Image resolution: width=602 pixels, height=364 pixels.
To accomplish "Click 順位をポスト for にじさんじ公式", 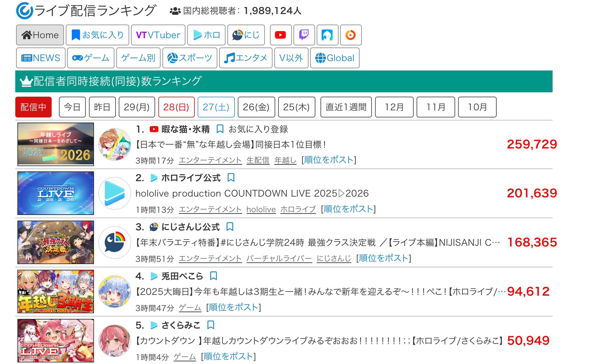I will tap(383, 258).
